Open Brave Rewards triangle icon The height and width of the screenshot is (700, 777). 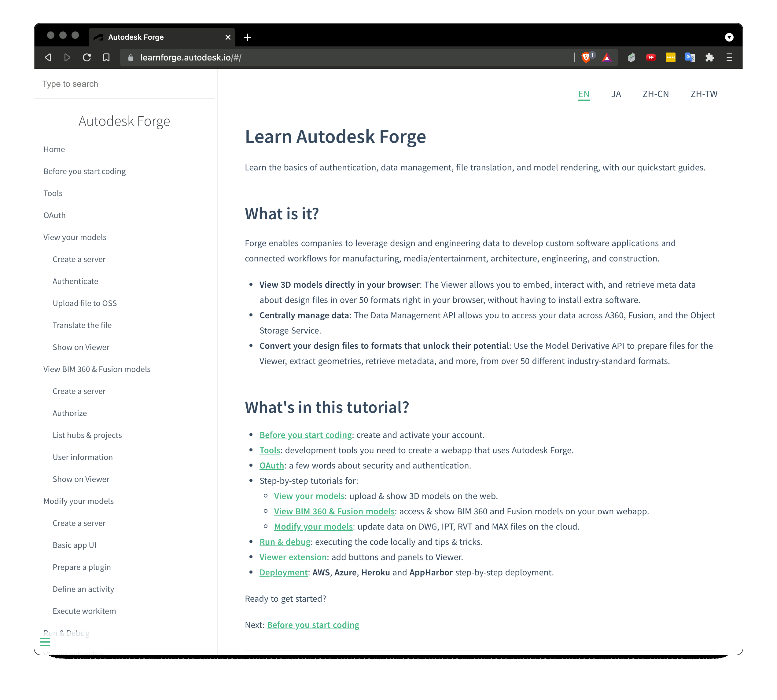607,57
